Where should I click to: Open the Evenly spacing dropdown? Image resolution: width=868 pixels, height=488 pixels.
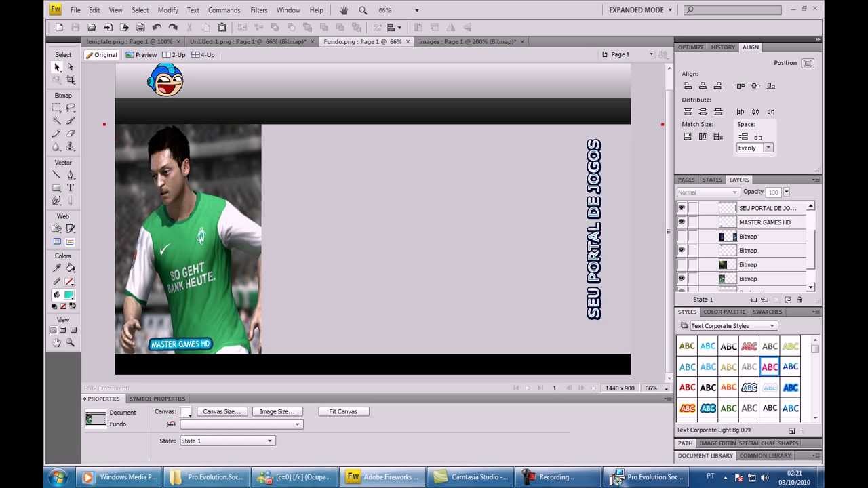(x=754, y=148)
